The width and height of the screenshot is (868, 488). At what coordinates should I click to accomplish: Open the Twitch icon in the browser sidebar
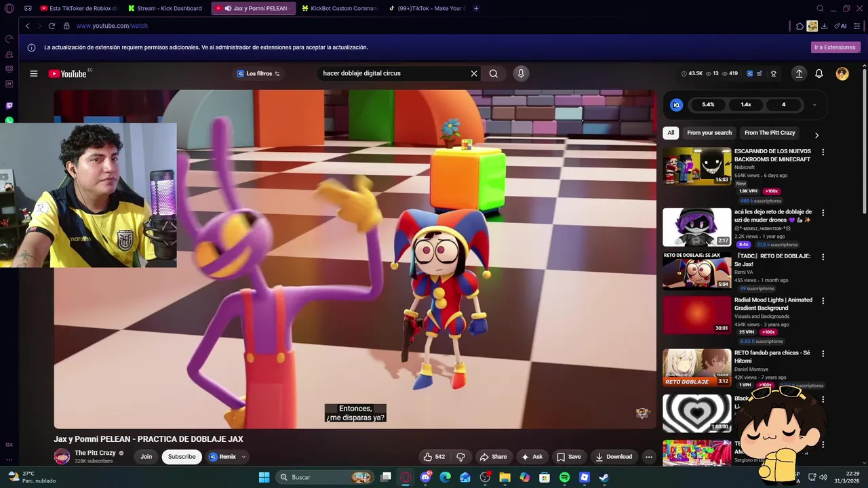(9, 106)
